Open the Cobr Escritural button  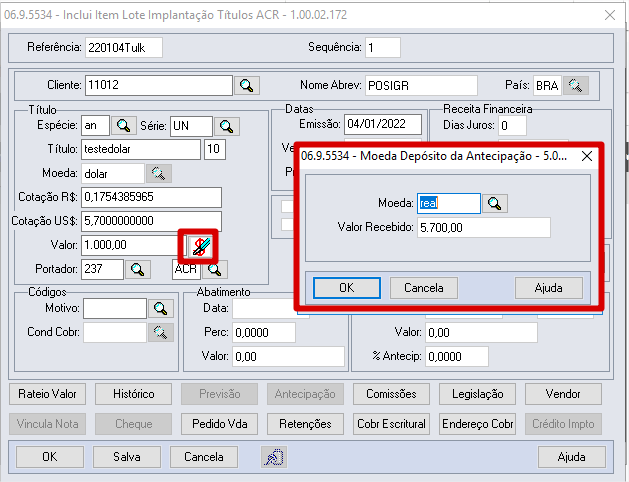[391, 424]
